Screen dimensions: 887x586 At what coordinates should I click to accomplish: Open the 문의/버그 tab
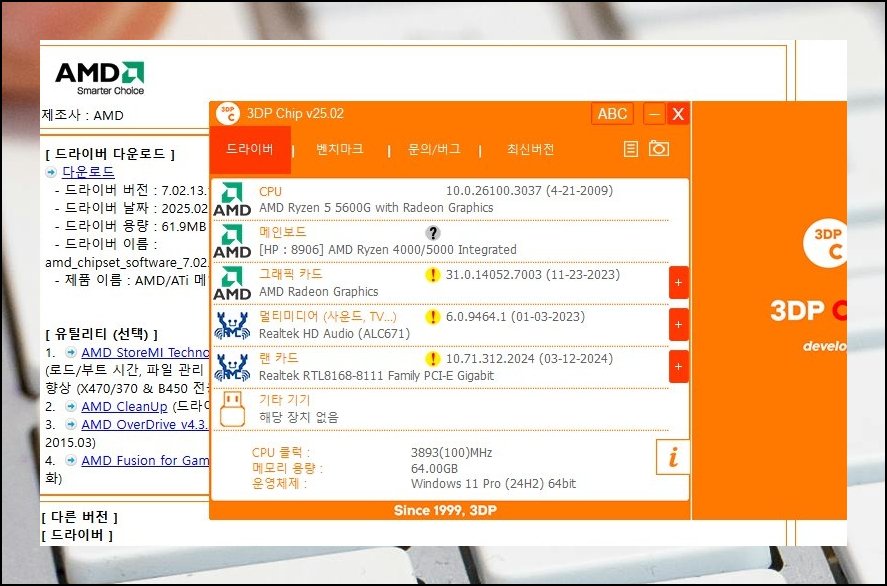pyautogui.click(x=434, y=149)
